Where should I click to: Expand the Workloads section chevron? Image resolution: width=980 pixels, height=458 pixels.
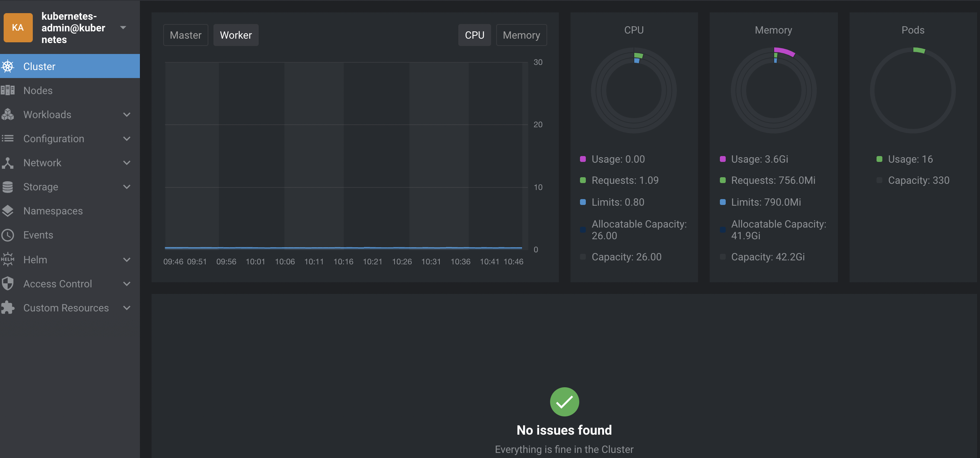[x=127, y=114]
